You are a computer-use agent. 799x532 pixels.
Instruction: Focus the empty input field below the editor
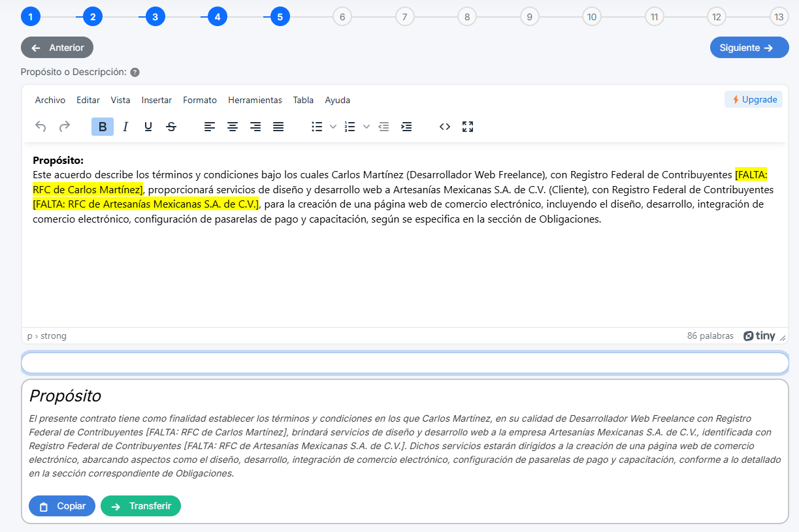click(x=405, y=363)
